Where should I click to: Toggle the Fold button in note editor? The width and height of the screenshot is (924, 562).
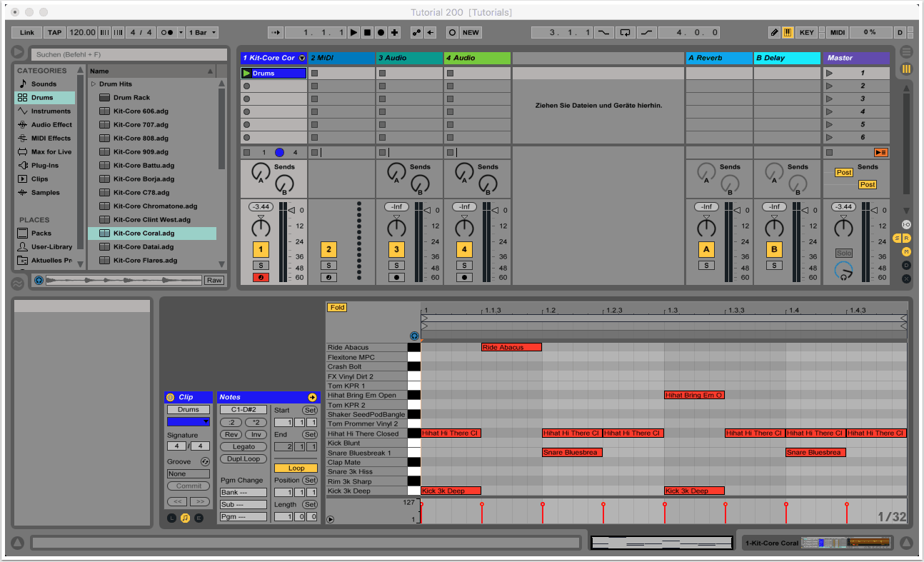(337, 307)
